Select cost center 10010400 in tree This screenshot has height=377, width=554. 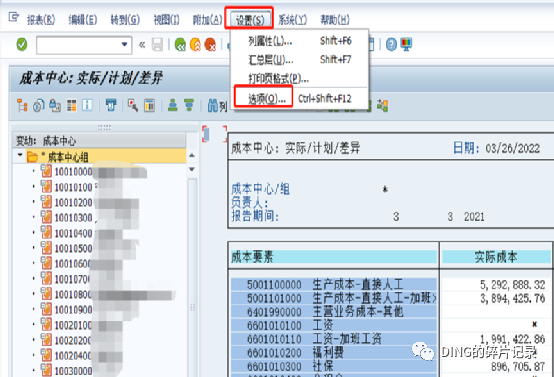coord(73,233)
